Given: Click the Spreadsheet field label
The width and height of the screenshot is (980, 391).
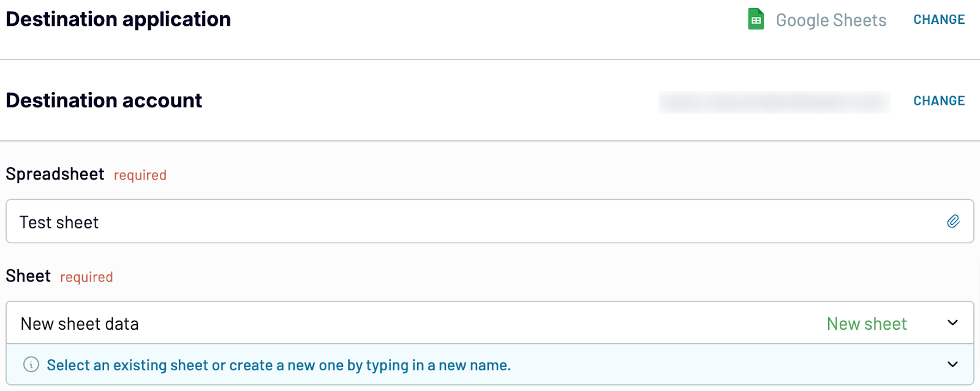Looking at the screenshot, I should pyautogui.click(x=55, y=174).
